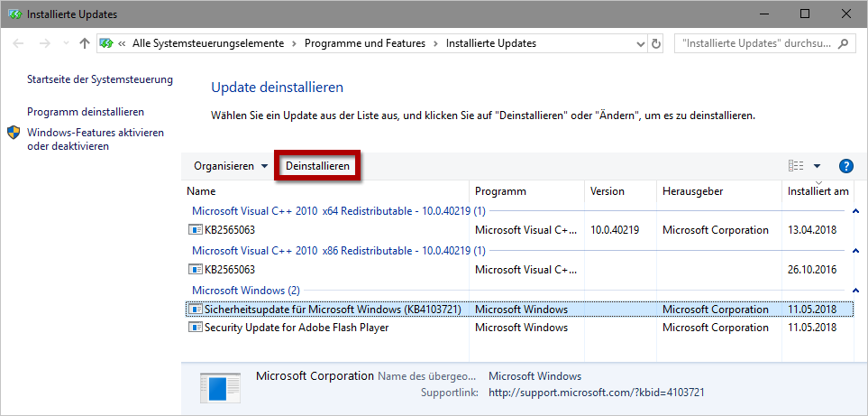Open Help via blue question mark icon
The height and width of the screenshot is (416, 868).
click(845, 166)
